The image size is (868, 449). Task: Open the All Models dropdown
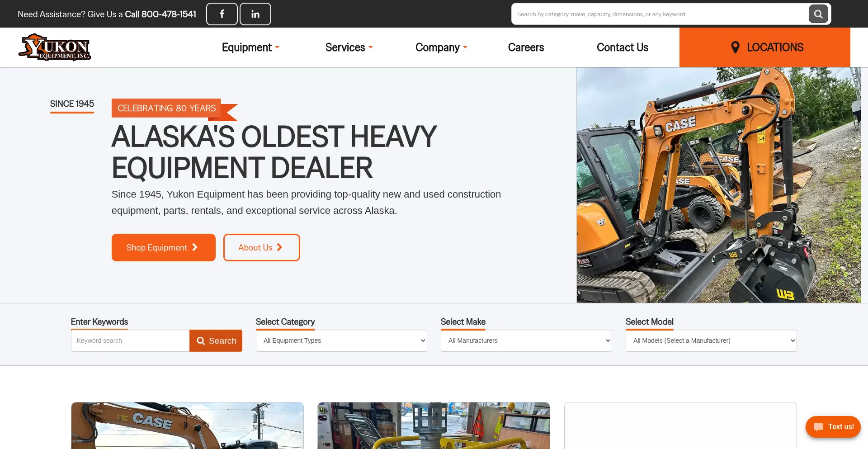pos(711,340)
